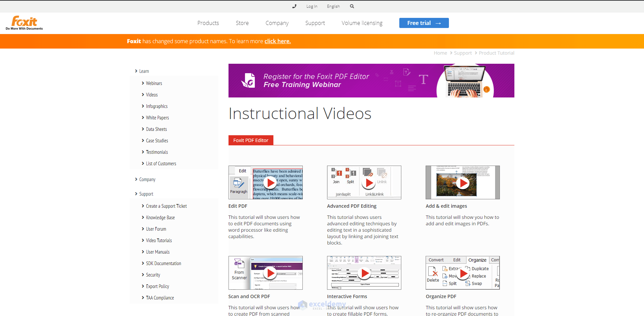The height and width of the screenshot is (316, 644).
Task: Click the Free trial button
Action: point(424,23)
